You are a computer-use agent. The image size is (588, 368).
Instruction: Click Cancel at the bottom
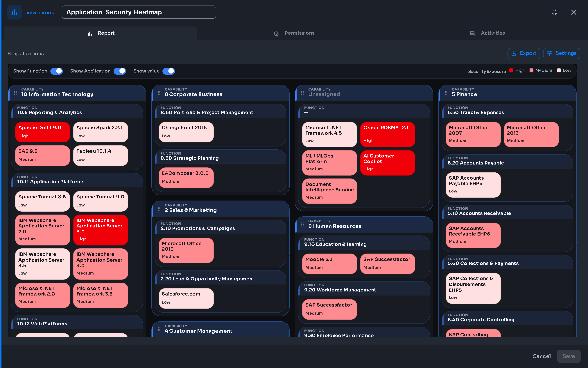click(x=541, y=356)
